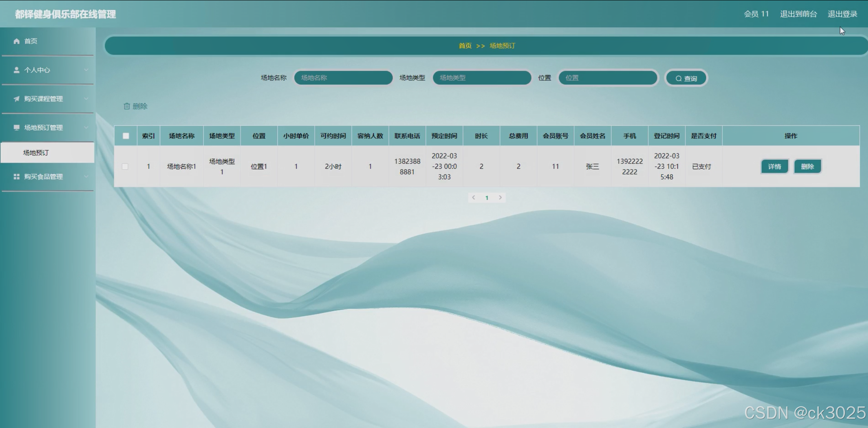868x428 pixels.
Task: Focus the 场地名称 search input field
Action: (x=343, y=78)
